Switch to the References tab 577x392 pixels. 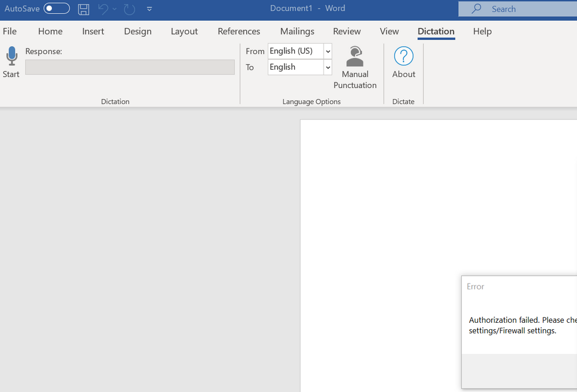(x=239, y=31)
